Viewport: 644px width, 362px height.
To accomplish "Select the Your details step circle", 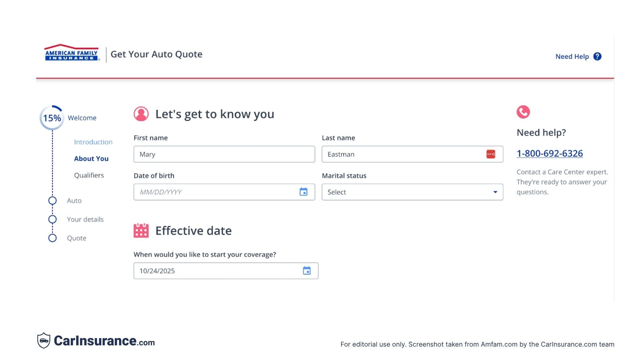I will (x=53, y=219).
